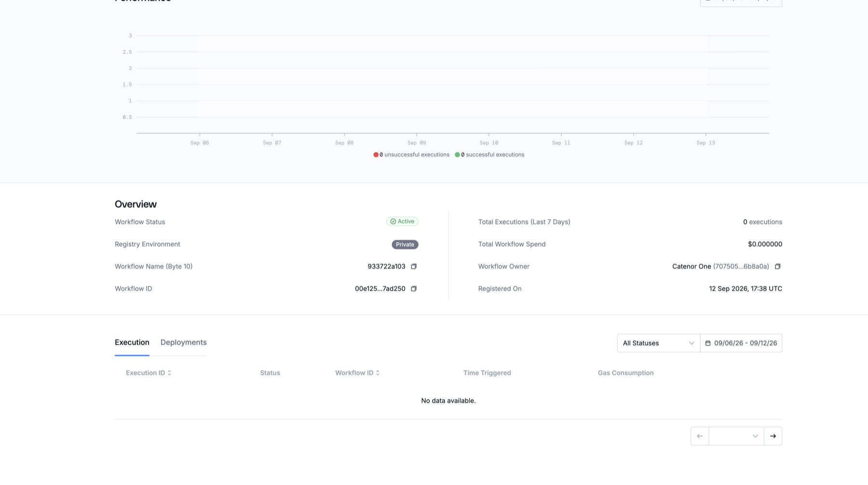Switch to the Deployments tab
This screenshot has height=485, width=868.
pyautogui.click(x=184, y=342)
